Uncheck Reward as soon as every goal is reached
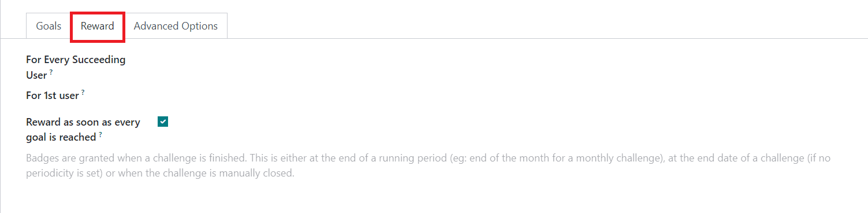 tap(163, 122)
